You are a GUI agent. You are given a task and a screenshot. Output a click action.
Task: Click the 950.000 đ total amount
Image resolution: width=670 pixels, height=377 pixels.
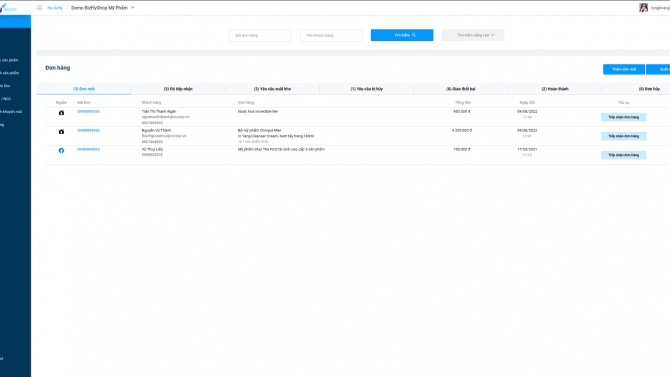coord(461,111)
